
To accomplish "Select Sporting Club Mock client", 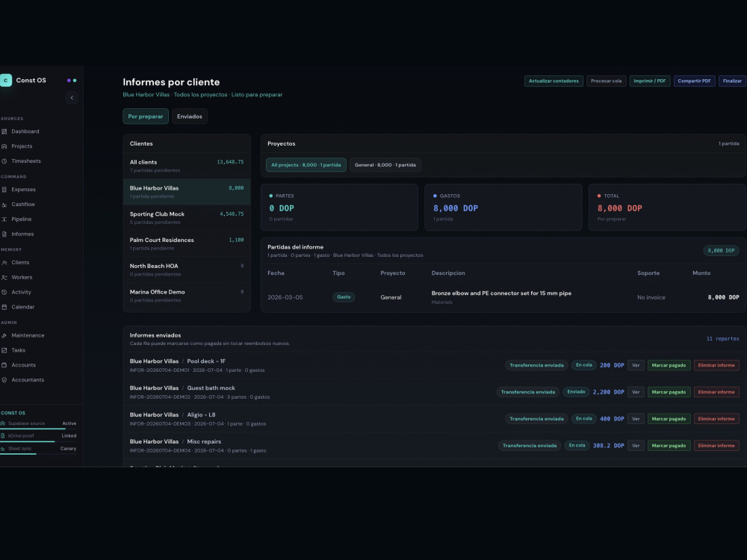I will 187,217.
